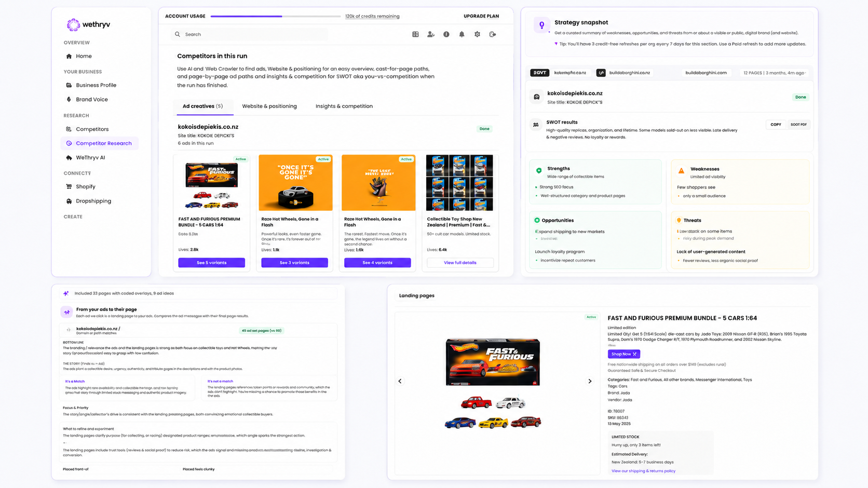The width and height of the screenshot is (868, 488).
Task: Open the Fast and Furious bundle ad thumbnail
Action: click(x=212, y=183)
